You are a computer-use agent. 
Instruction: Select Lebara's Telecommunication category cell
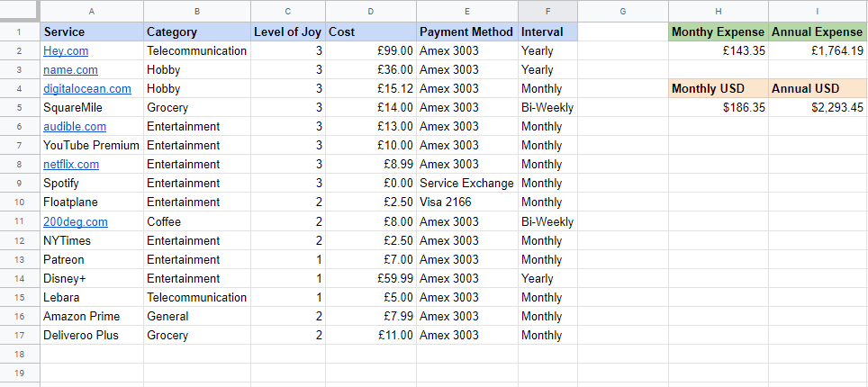click(197, 297)
